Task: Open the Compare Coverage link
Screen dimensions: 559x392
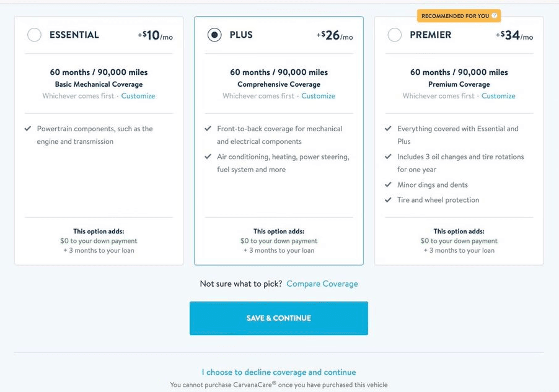Action: click(x=322, y=284)
